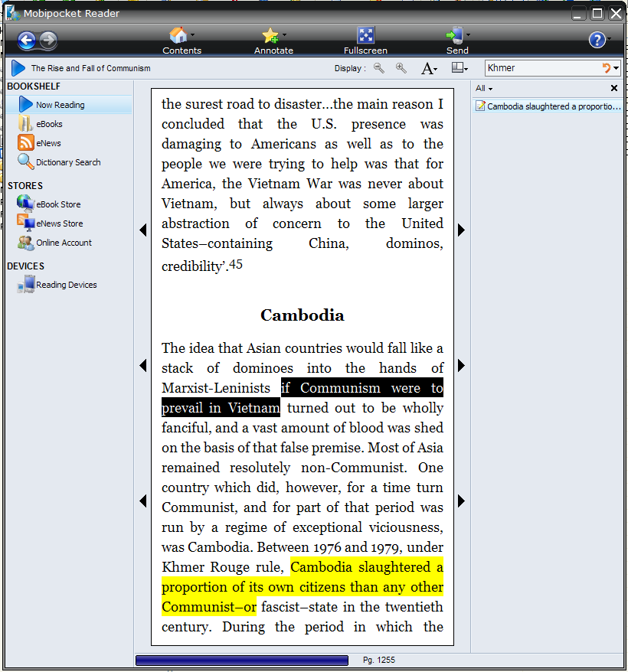Click the eBooks books icon

pos(25,124)
